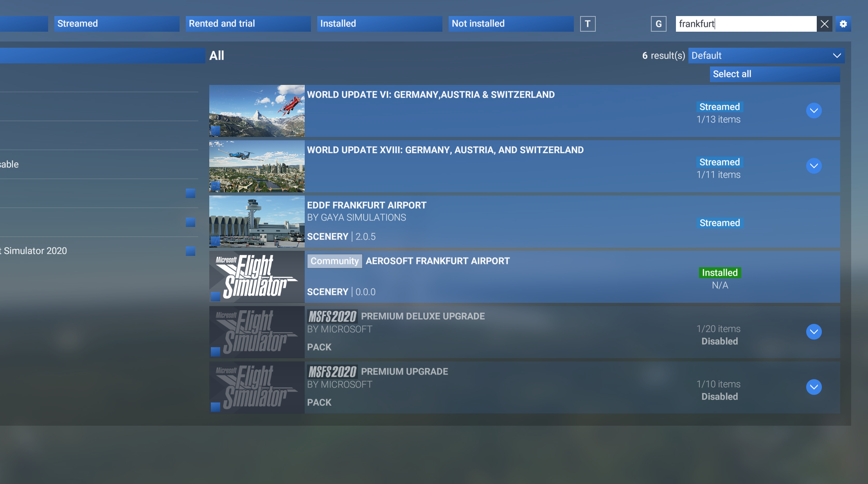Select the EDDF Frankfurt Airport title
The height and width of the screenshot is (484, 868).
click(x=367, y=205)
